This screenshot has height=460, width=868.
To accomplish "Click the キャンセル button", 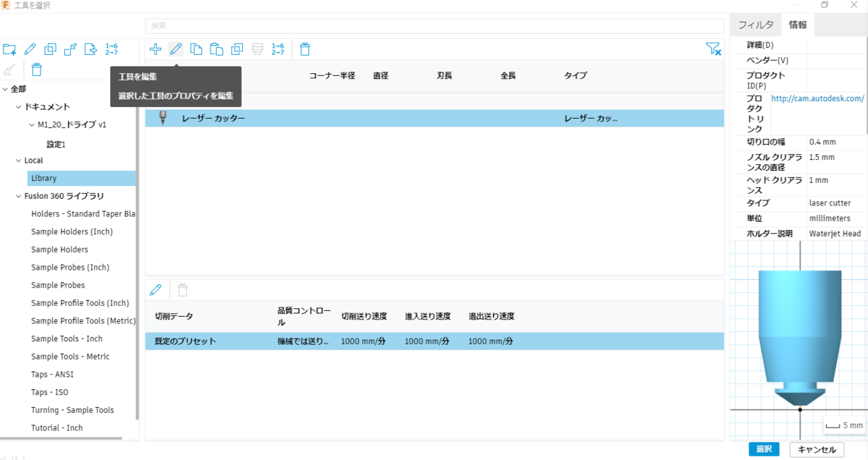I will coord(817,449).
